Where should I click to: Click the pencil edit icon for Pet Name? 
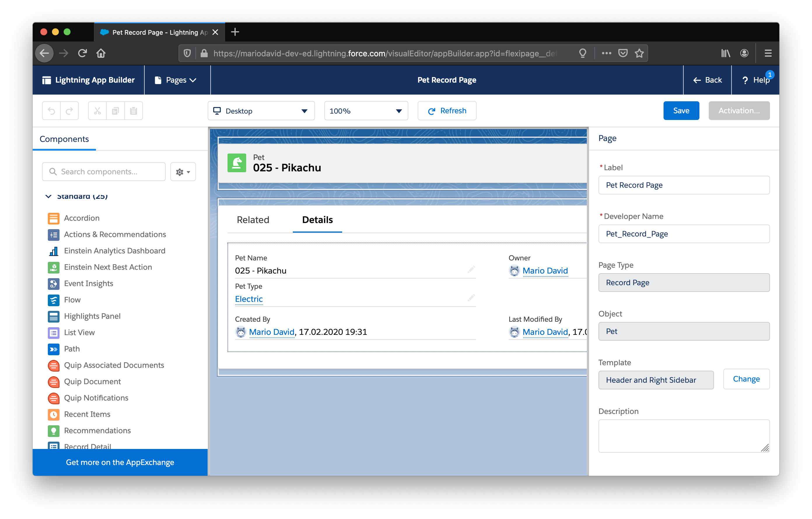(471, 270)
